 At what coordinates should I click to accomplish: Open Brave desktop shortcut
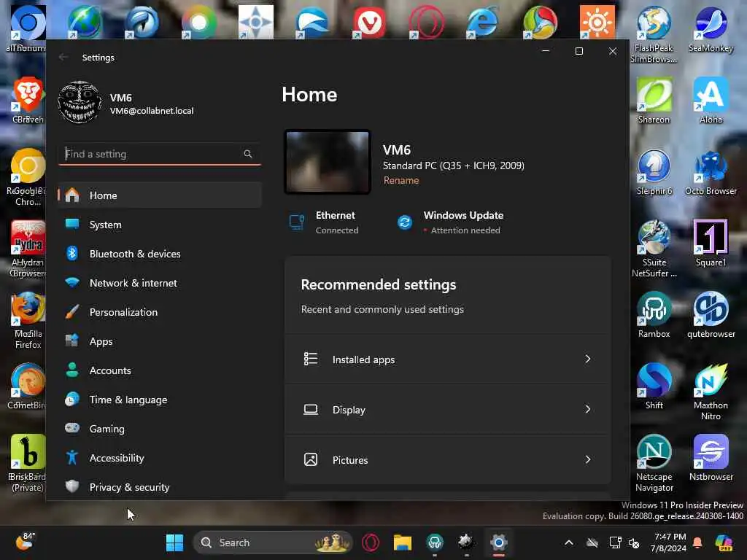pos(28,101)
